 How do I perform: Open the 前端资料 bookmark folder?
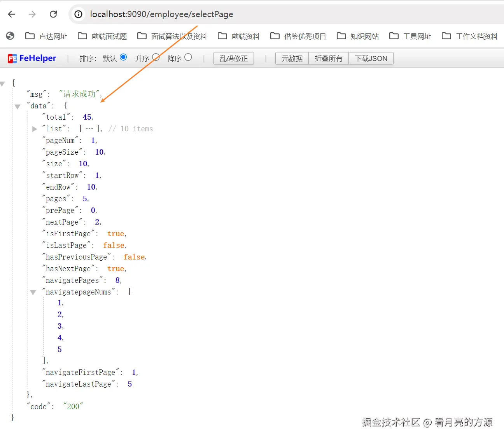pyautogui.click(x=239, y=36)
